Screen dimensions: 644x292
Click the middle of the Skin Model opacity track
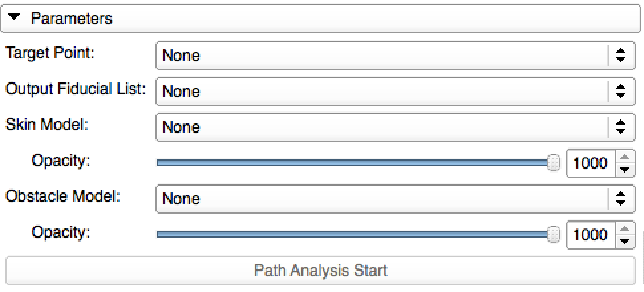pyautogui.click(x=355, y=163)
